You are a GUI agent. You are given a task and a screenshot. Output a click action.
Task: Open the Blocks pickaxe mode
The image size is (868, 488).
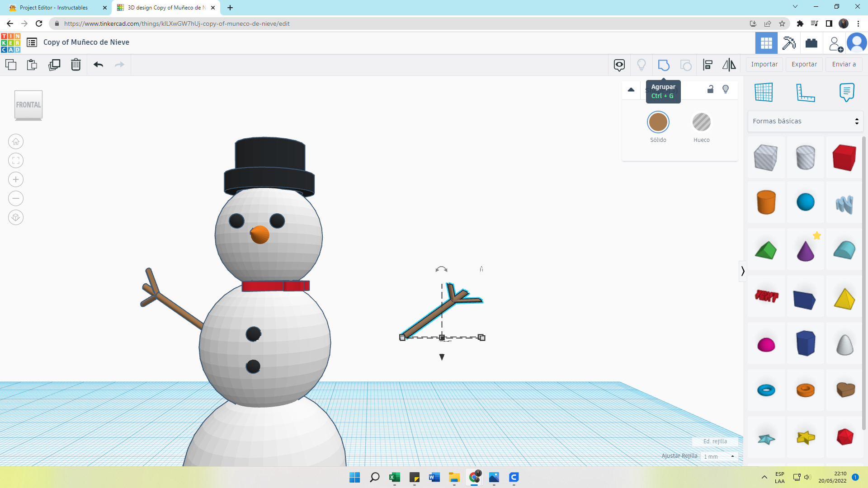pyautogui.click(x=789, y=43)
